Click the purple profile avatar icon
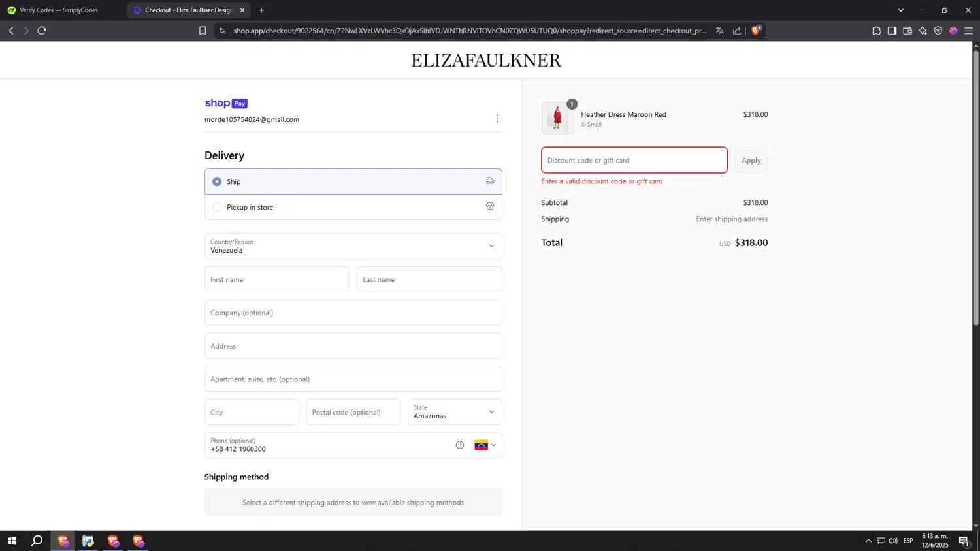 pos(953,31)
